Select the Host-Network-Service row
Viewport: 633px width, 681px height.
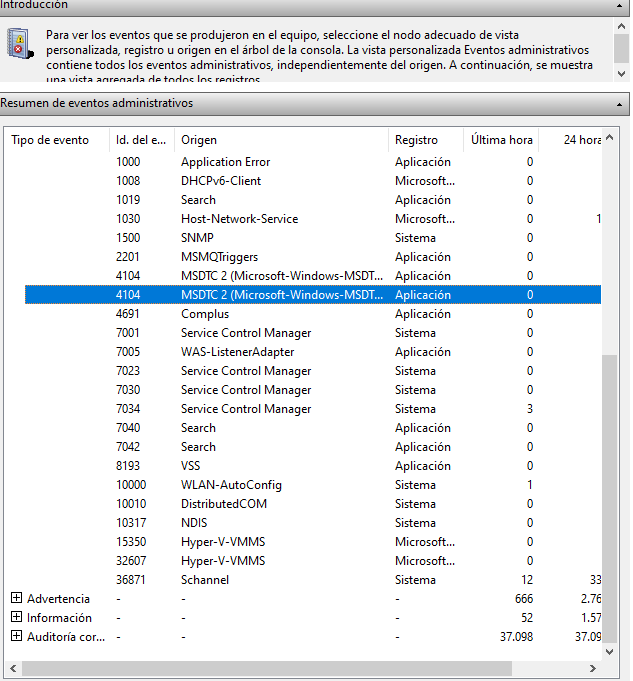point(313,219)
